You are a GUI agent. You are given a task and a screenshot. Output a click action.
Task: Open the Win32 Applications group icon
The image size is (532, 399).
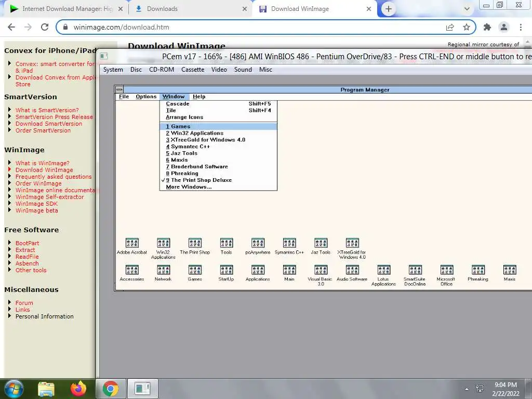(x=164, y=243)
